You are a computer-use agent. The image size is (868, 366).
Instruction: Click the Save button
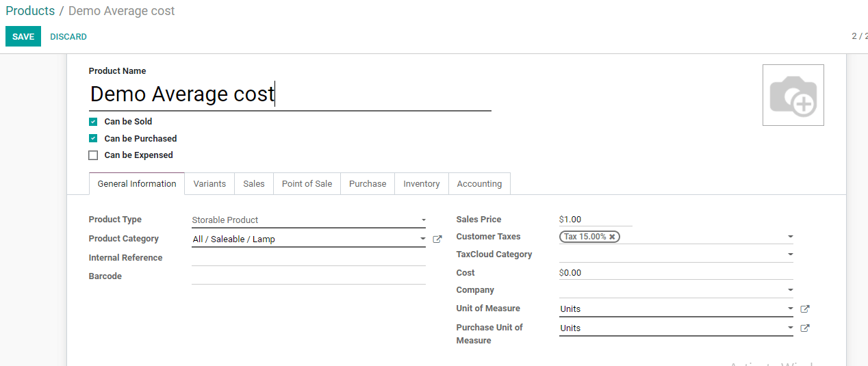point(23,37)
